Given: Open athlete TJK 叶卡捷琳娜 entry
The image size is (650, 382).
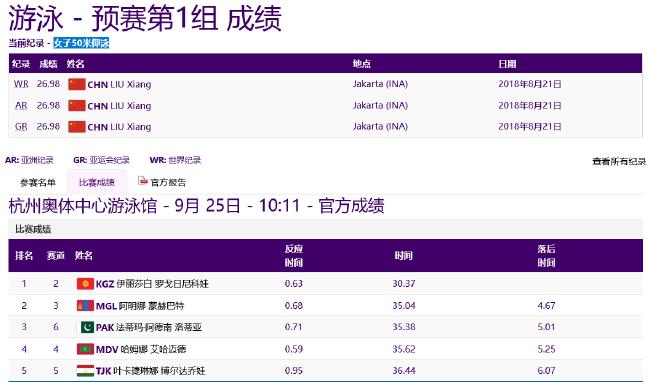Looking at the screenshot, I should pos(150,370).
